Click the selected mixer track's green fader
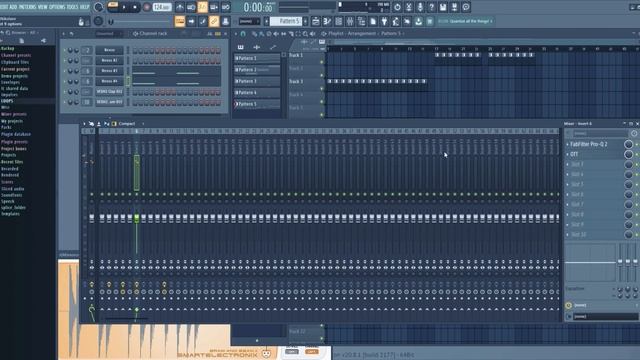Screen dimensions: 640x360 [x=137, y=218]
